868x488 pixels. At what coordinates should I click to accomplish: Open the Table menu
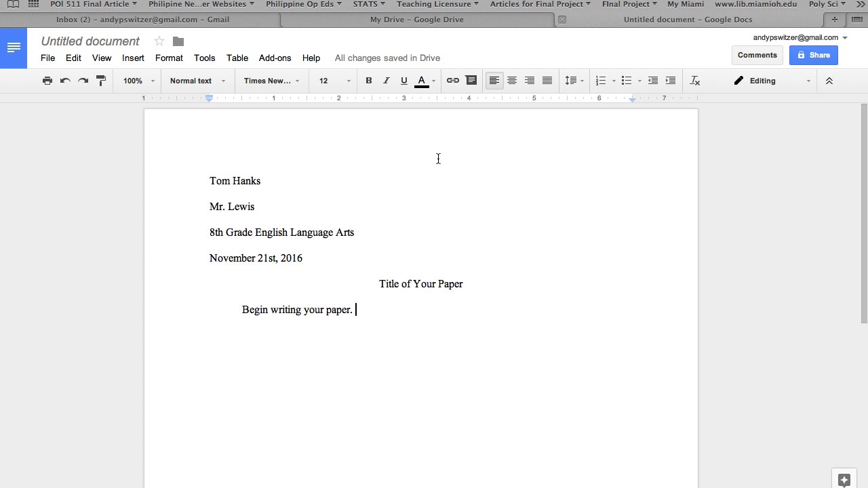point(237,58)
